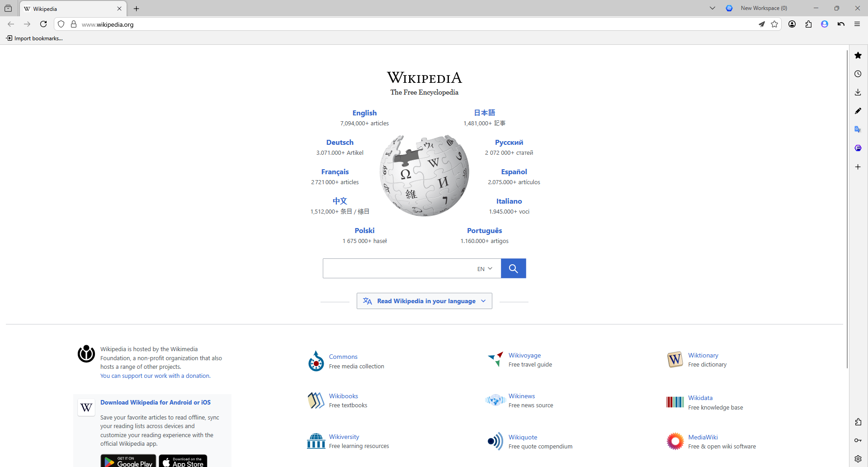
Task: Click the Wikivoyage logo icon
Action: pyautogui.click(x=496, y=359)
